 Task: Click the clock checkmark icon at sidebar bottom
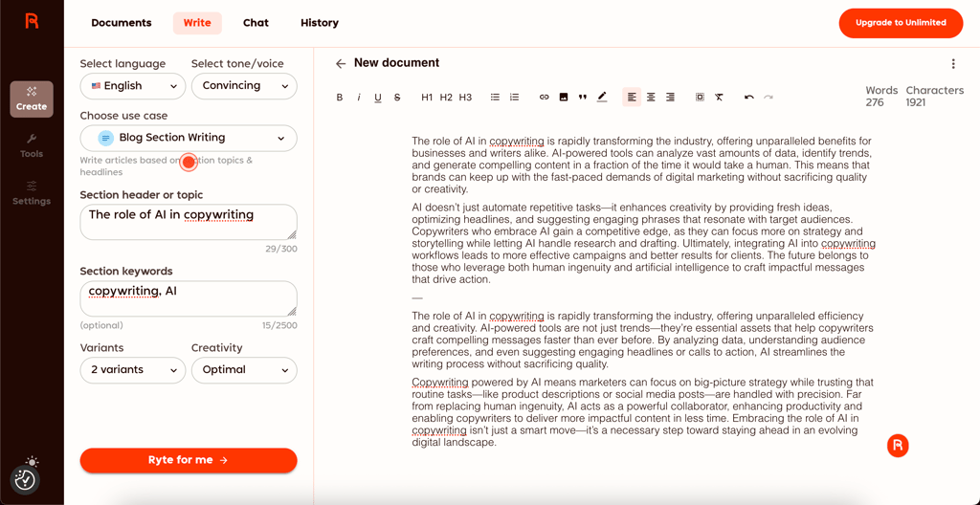pos(26,480)
